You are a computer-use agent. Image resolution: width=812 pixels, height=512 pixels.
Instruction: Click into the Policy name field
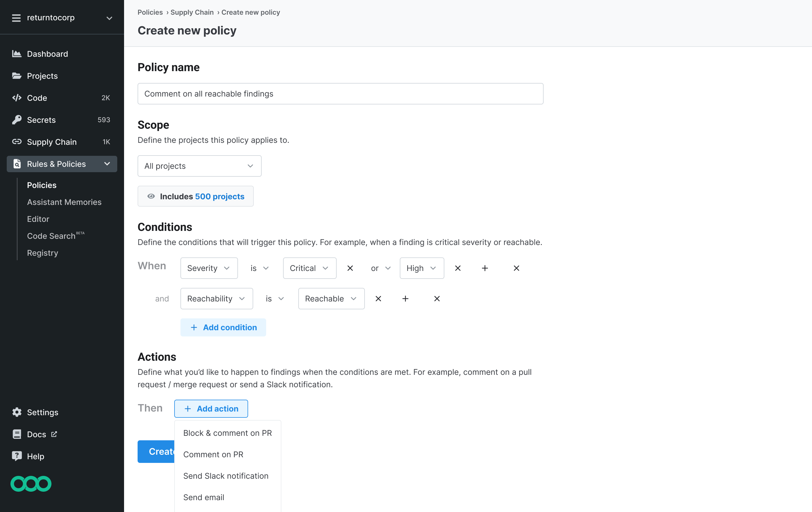pos(340,94)
